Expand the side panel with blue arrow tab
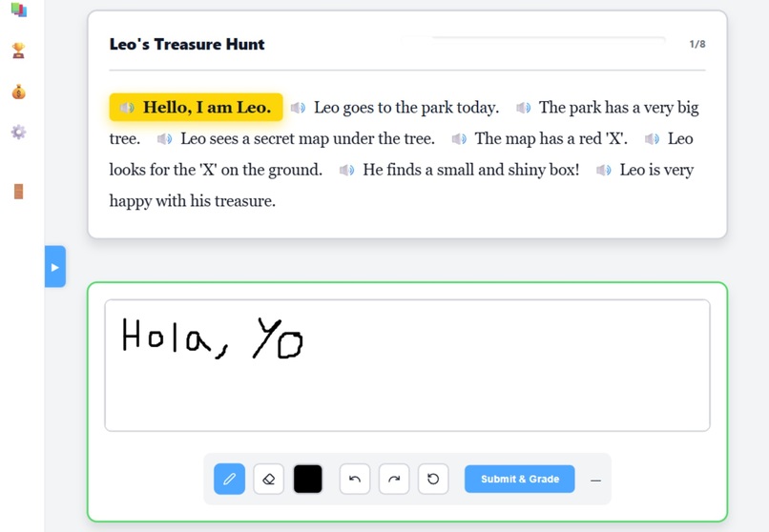Image resolution: width=769 pixels, height=532 pixels. (x=55, y=267)
